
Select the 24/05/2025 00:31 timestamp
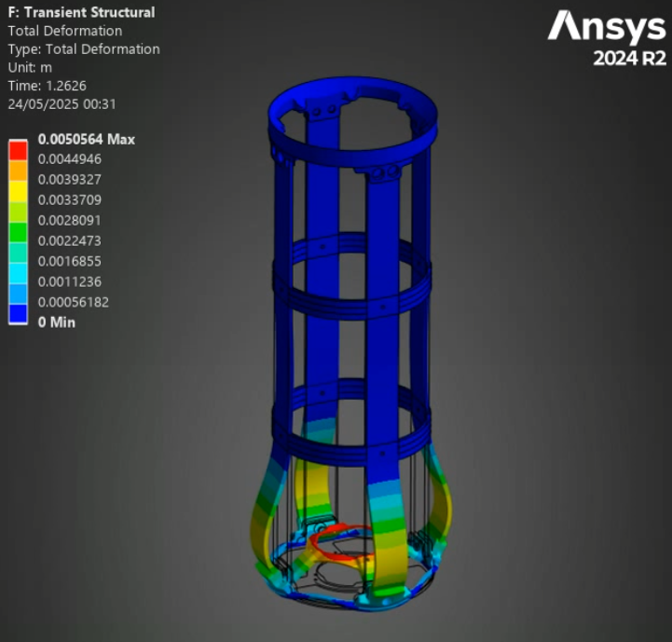[x=61, y=104]
